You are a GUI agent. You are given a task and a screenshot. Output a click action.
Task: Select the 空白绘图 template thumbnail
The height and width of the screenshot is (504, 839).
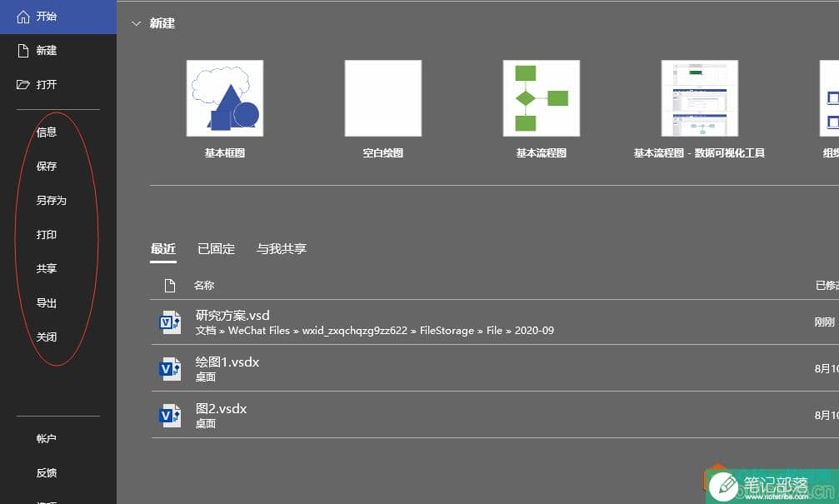point(383,98)
